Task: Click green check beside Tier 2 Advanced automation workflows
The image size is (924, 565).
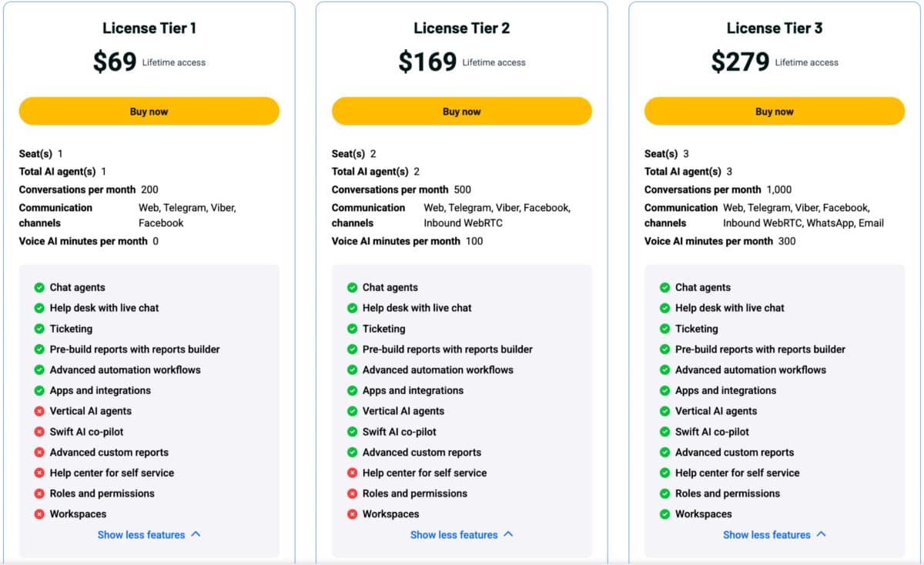Action: pos(352,369)
